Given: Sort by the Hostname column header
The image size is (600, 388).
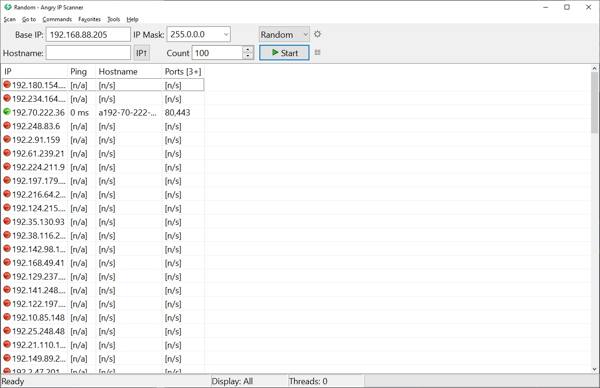Looking at the screenshot, I should point(129,72).
